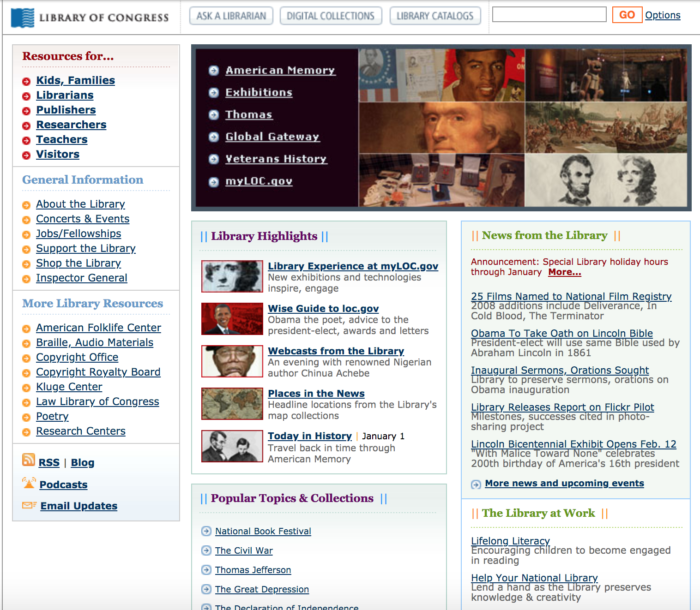Open the Thomas banner link
The width and height of the screenshot is (700, 610).
pyautogui.click(x=249, y=114)
